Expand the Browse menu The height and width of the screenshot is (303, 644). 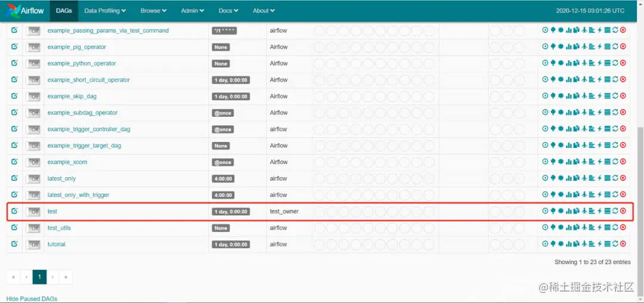pos(154,11)
